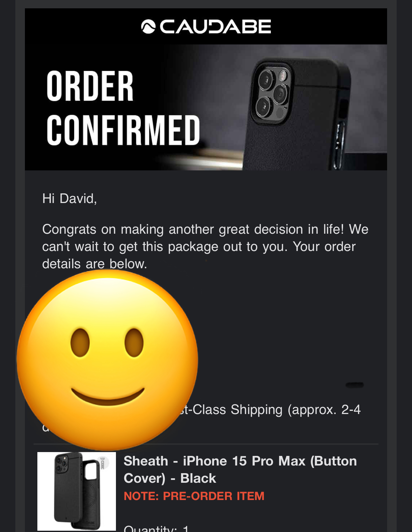The image size is (412, 532).
Task: Select the smiley emoji's right eye
Action: point(134,342)
